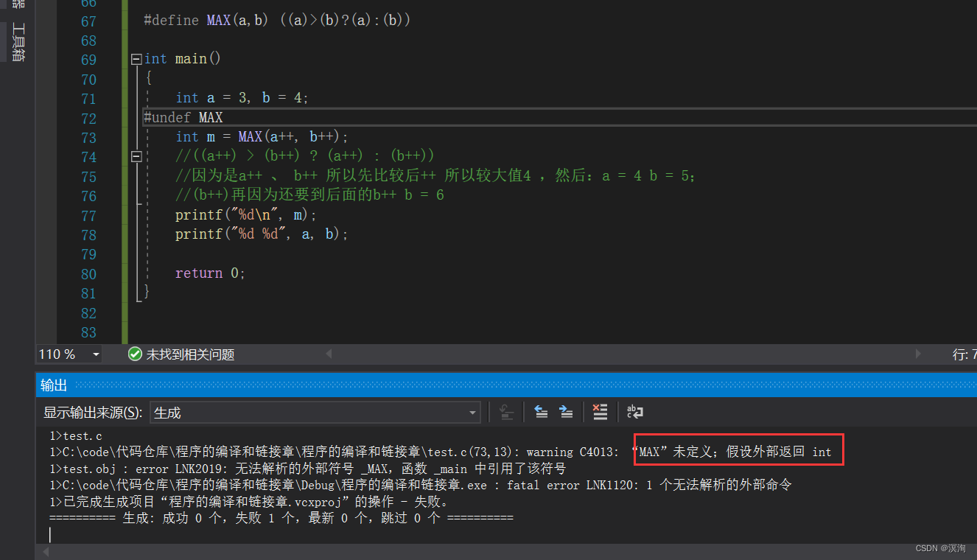Click the dropdown arrow on zoom control
This screenshot has height=560, width=977.
96,354
